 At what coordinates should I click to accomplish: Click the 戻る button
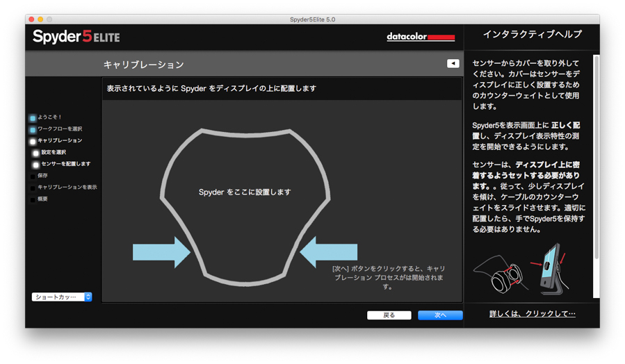click(x=389, y=315)
